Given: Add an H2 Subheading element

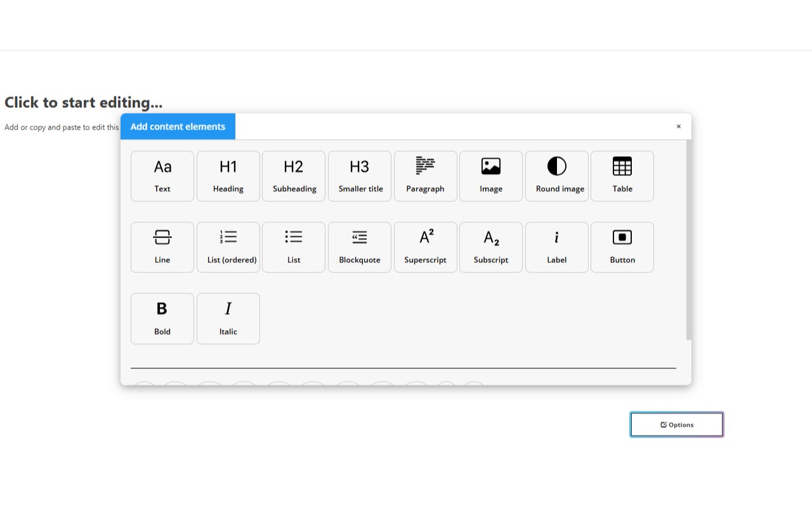Looking at the screenshot, I should [294, 176].
